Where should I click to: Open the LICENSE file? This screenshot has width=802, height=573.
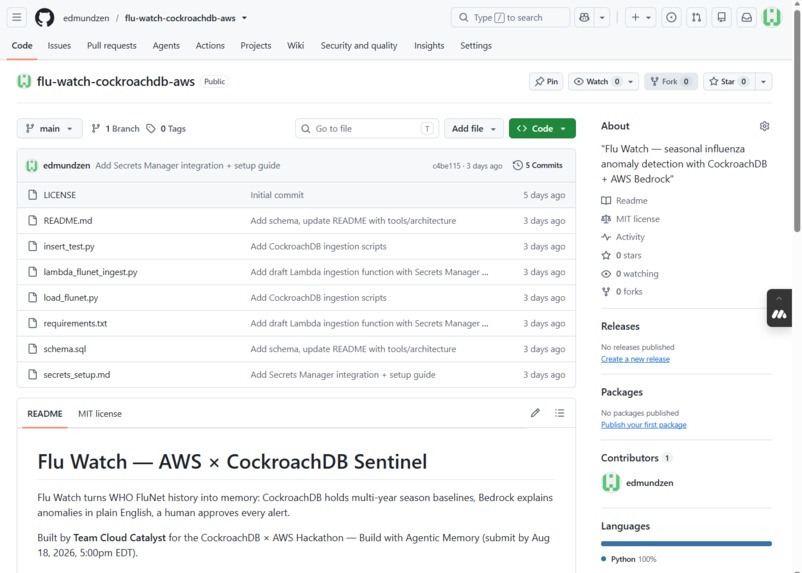pos(60,195)
